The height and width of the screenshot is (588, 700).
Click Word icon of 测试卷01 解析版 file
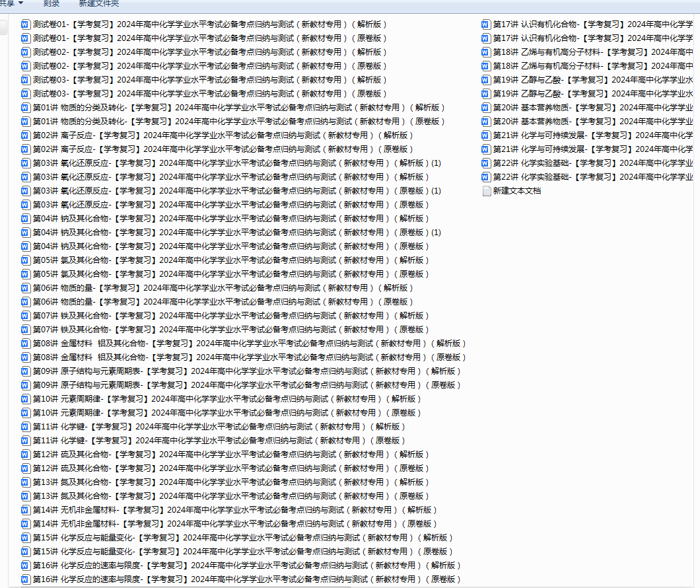tap(26, 24)
